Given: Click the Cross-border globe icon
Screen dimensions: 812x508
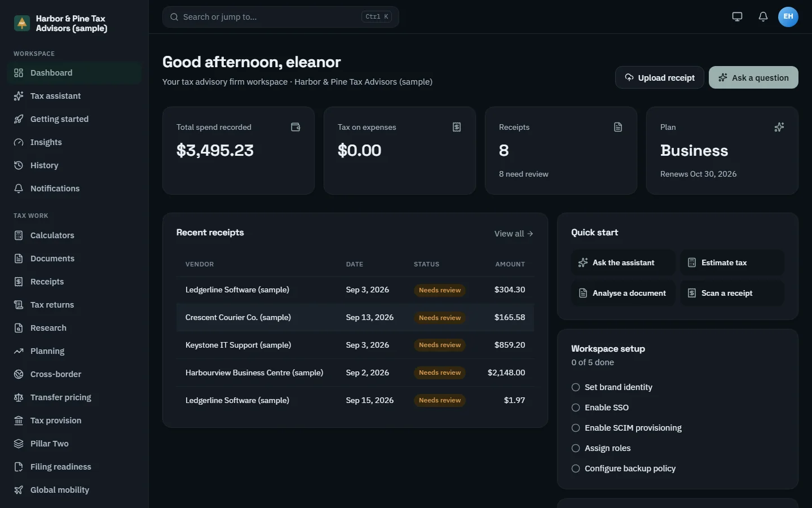Looking at the screenshot, I should pyautogui.click(x=19, y=374).
